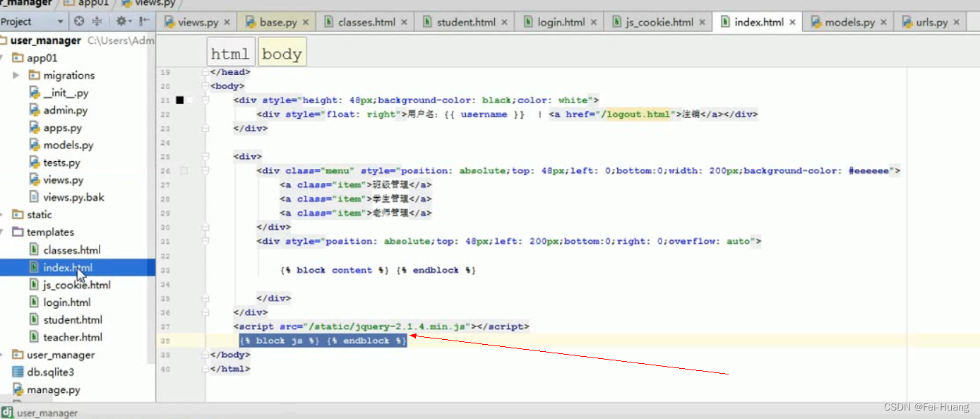The height and width of the screenshot is (419, 980).
Task: Click the fold end marker at line 19
Action: (205, 72)
